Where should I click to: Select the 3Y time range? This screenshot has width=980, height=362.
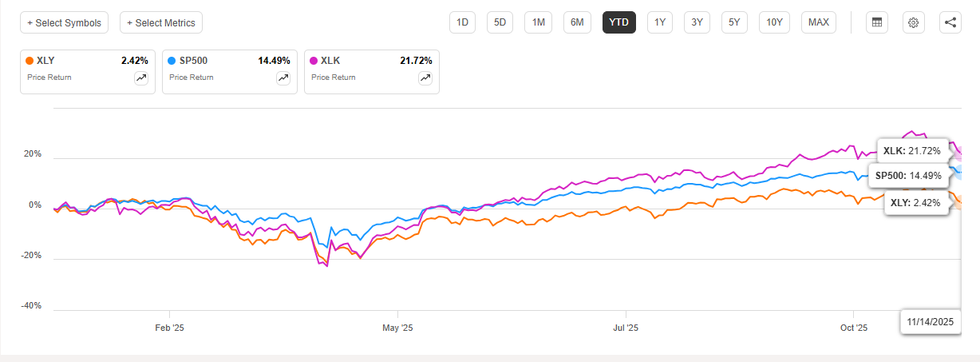click(x=697, y=22)
